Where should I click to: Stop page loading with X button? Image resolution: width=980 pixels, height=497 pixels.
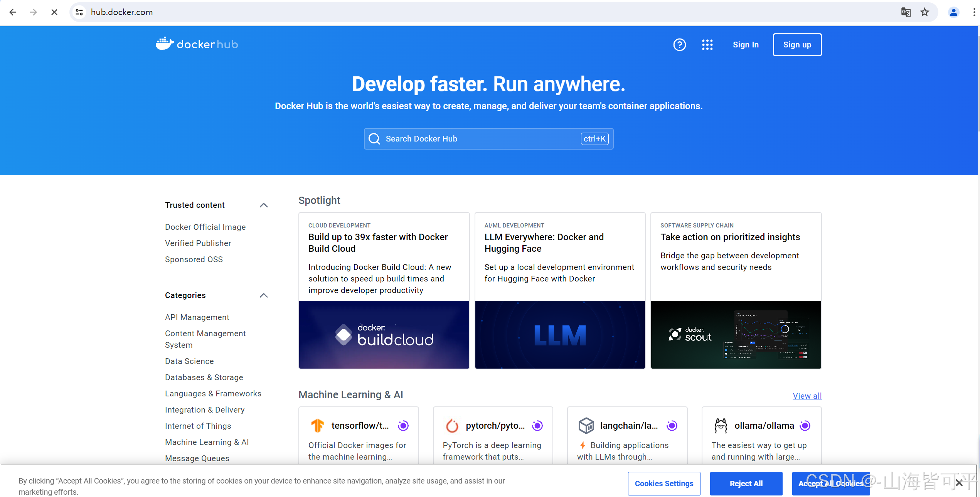tap(54, 12)
